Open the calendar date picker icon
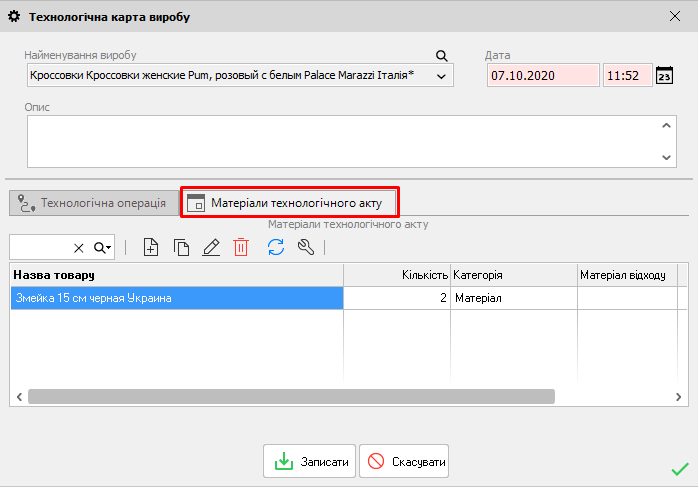 [665, 76]
